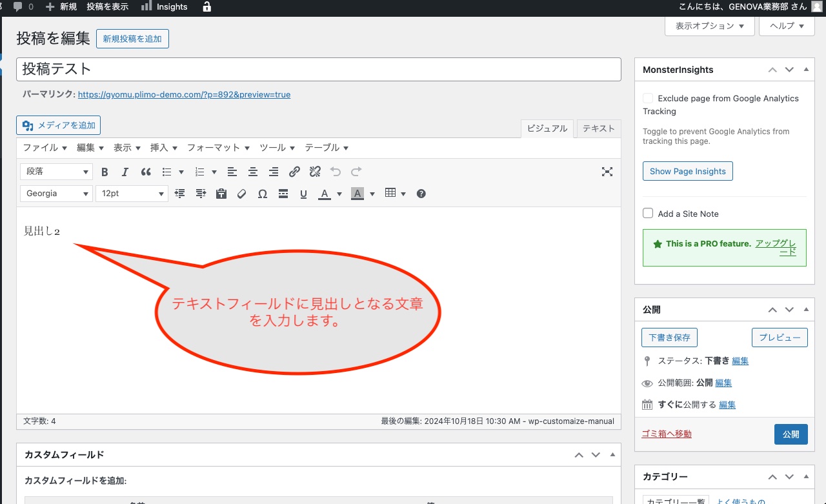Image resolution: width=826 pixels, height=504 pixels.
Task: Open the 12pt font size dropdown
Action: pyautogui.click(x=132, y=194)
